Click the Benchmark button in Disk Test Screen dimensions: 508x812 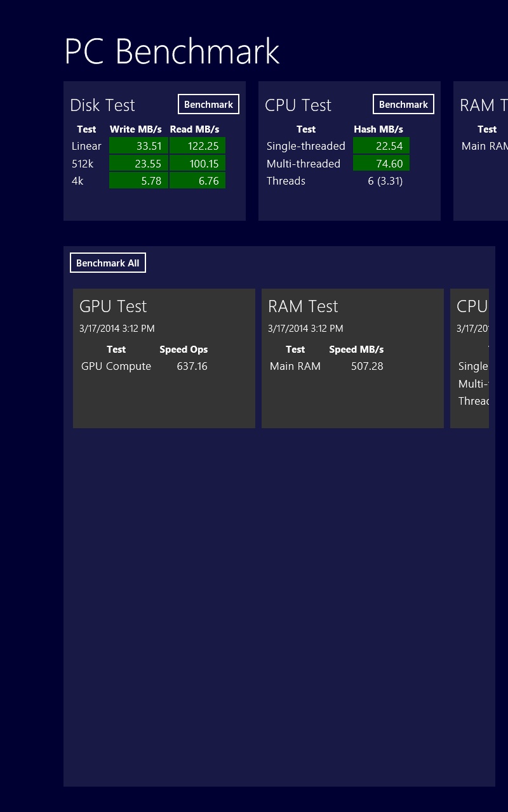[x=208, y=105]
